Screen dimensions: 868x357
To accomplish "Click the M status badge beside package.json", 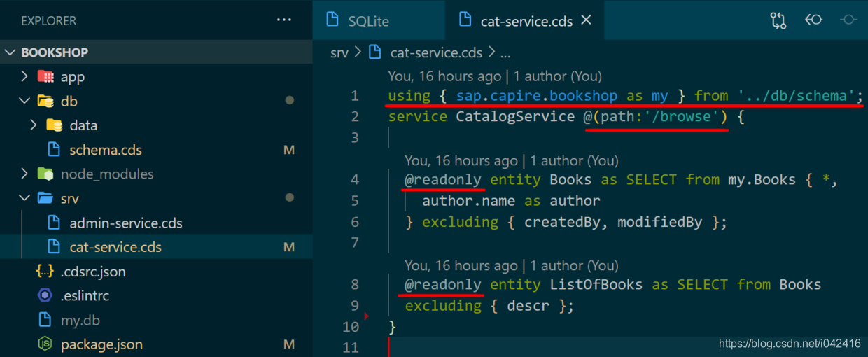I will click(x=289, y=344).
